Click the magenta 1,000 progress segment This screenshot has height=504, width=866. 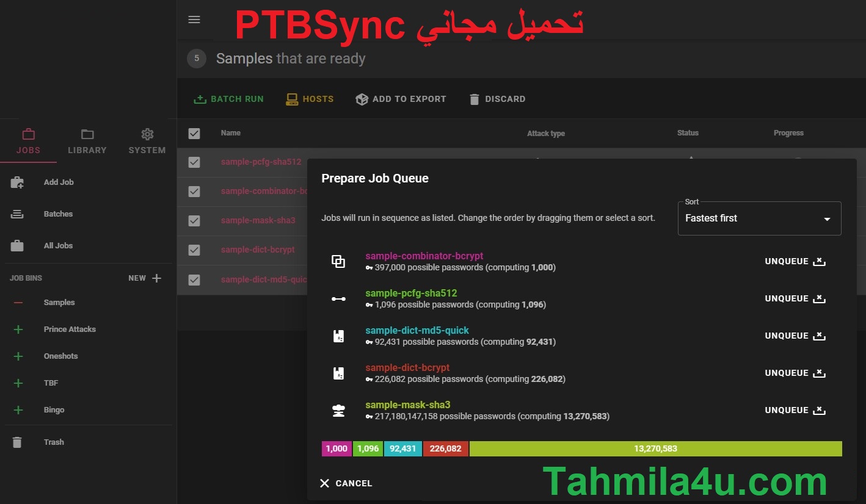337,448
